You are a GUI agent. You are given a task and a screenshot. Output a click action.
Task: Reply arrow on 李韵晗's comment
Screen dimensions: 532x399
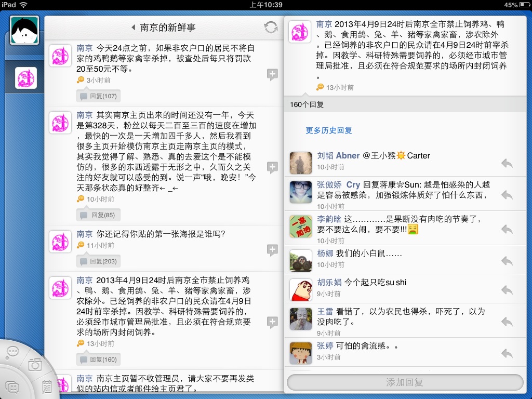[507, 229]
